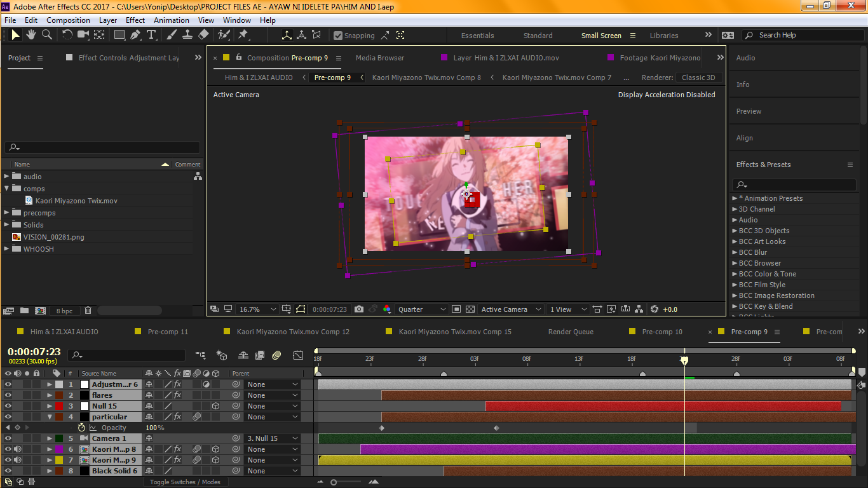Open the Media Browser tab

pyautogui.click(x=380, y=58)
